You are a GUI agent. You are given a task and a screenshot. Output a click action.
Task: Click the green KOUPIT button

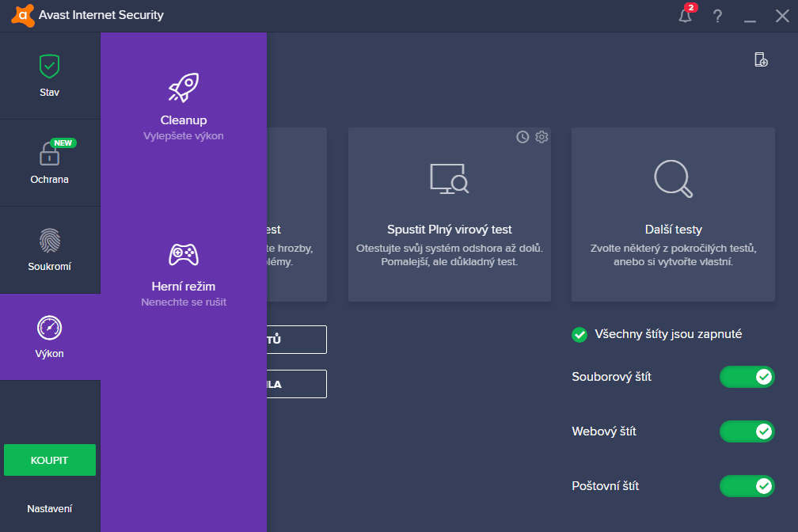point(50,460)
